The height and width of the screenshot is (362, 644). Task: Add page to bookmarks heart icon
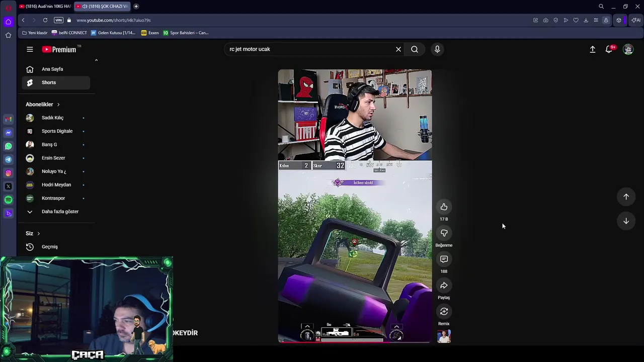[x=576, y=20]
